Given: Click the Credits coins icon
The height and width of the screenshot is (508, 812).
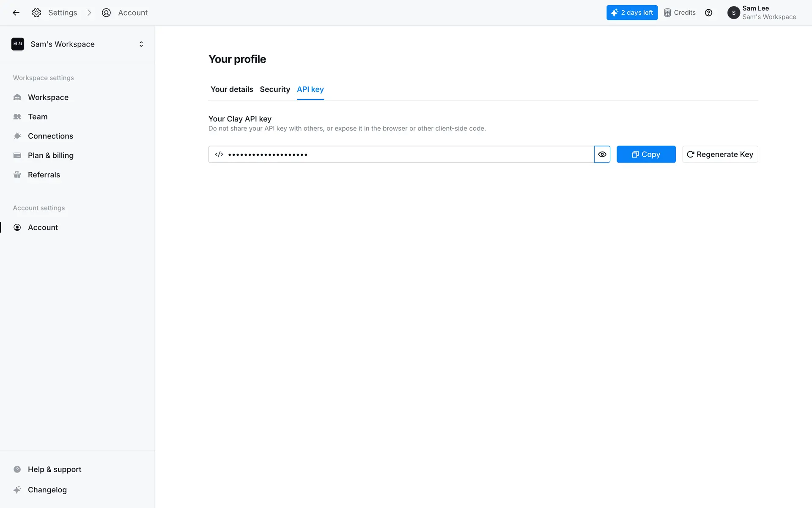Looking at the screenshot, I should (667, 13).
